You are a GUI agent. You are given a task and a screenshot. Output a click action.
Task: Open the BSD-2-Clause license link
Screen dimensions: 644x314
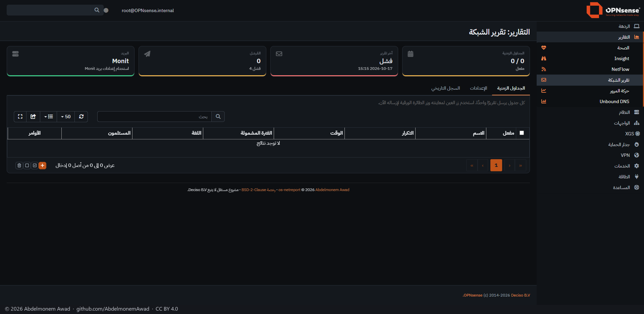coord(258,190)
